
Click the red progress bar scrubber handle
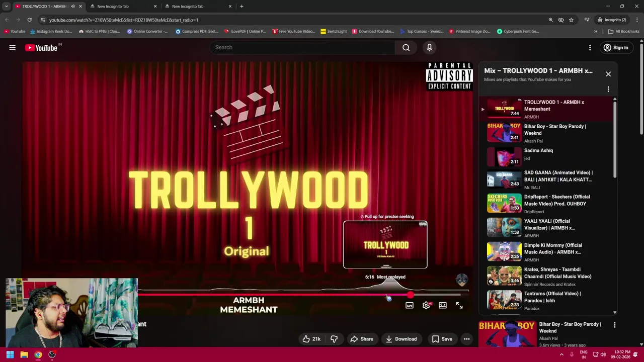click(x=411, y=295)
